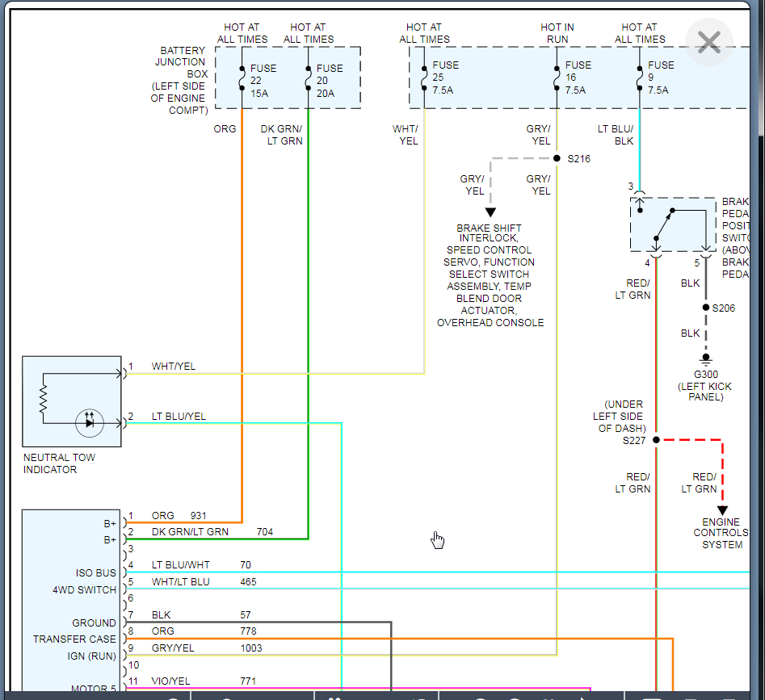Click the S206 splice dot
765x700 pixels.
(x=705, y=308)
